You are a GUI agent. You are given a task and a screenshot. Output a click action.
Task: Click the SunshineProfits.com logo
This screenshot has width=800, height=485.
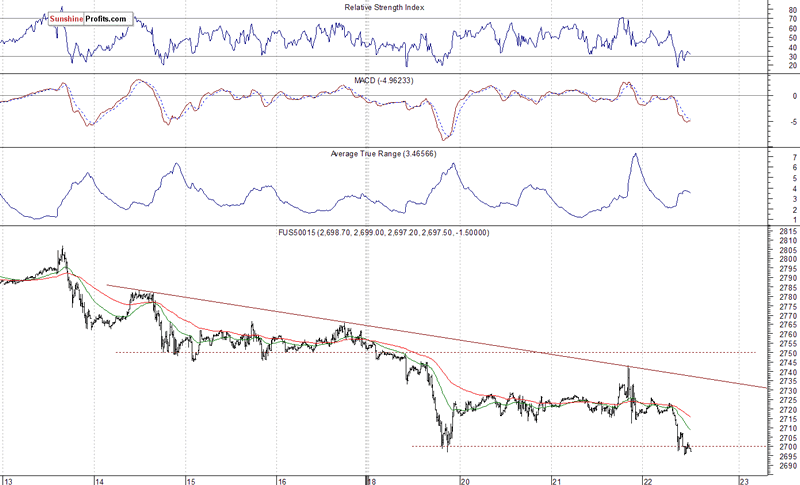90,19
